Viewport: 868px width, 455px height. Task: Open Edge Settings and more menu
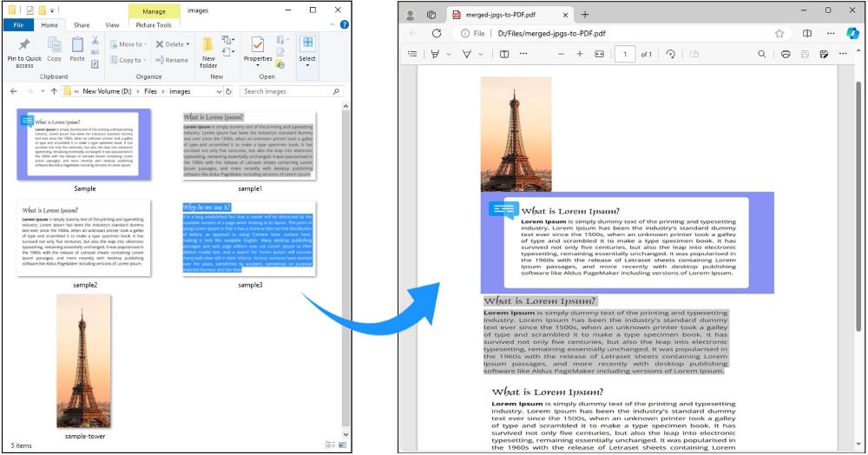click(x=831, y=33)
